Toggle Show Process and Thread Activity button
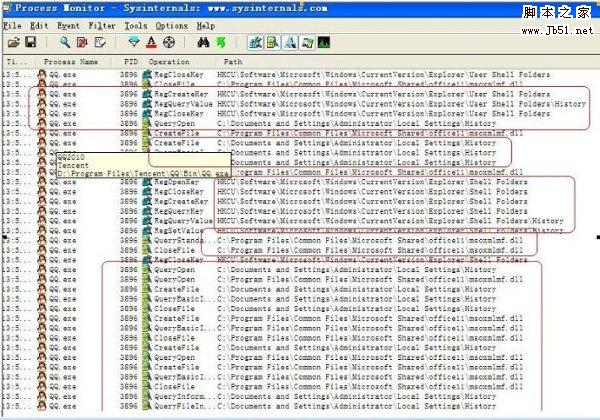This screenshot has width=600, height=420. click(x=307, y=42)
